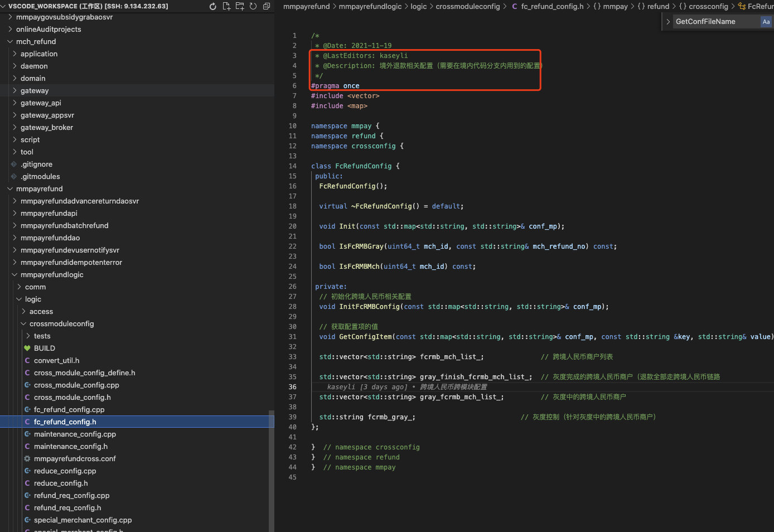This screenshot has width=774, height=532.
Task: Expand onlineAuditprojects folder
Action: [x=10, y=29]
